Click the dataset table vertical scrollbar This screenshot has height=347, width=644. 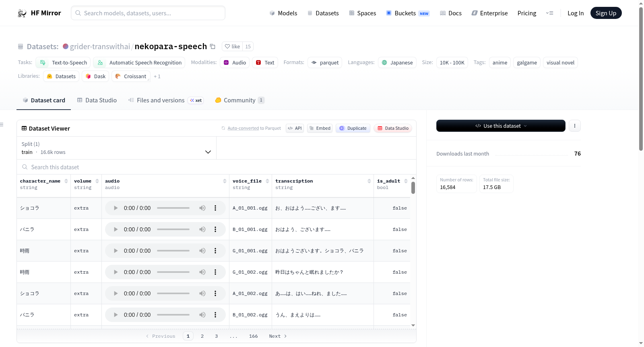coord(413,188)
